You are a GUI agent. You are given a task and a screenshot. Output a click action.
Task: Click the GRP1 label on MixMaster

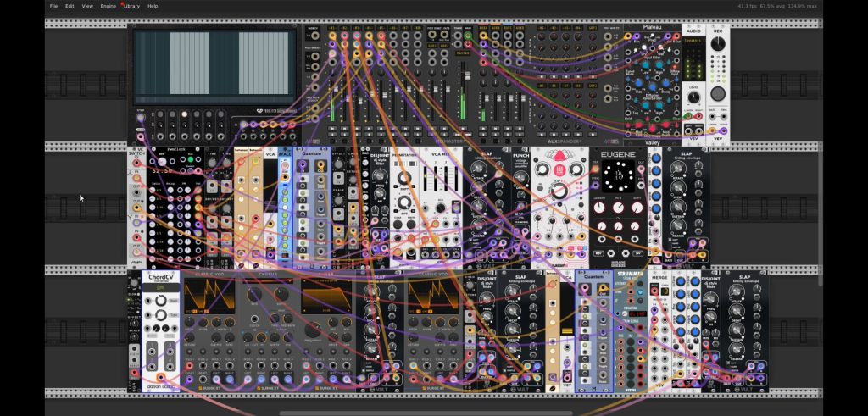(x=432, y=46)
